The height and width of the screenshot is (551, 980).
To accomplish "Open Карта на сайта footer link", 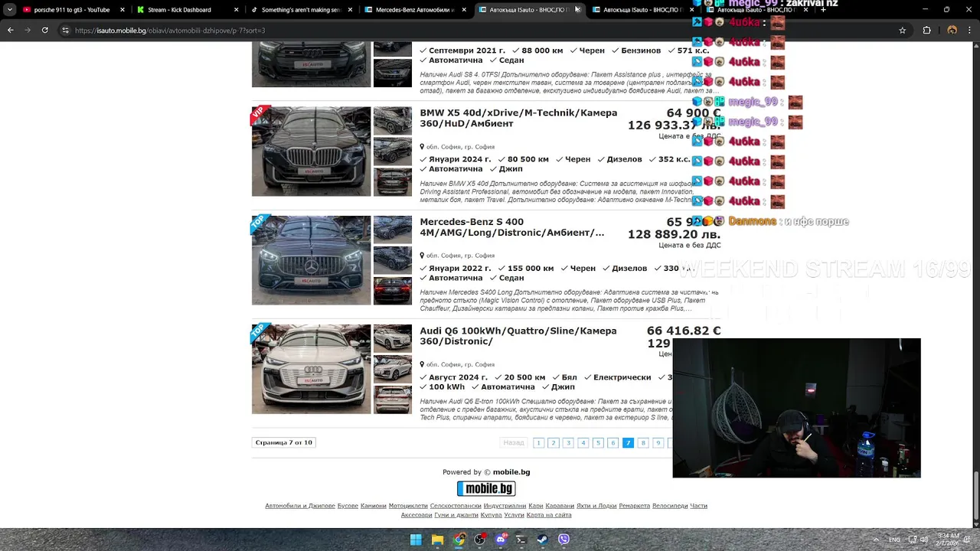I will [549, 515].
